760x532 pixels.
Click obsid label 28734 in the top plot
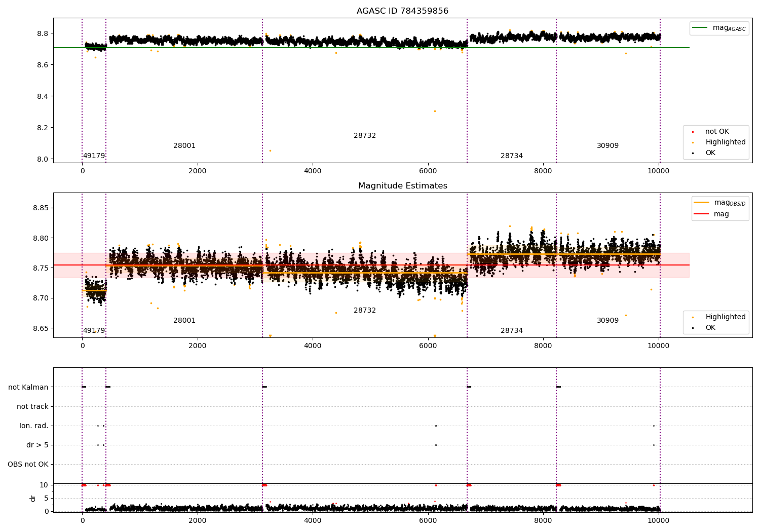(x=512, y=156)
